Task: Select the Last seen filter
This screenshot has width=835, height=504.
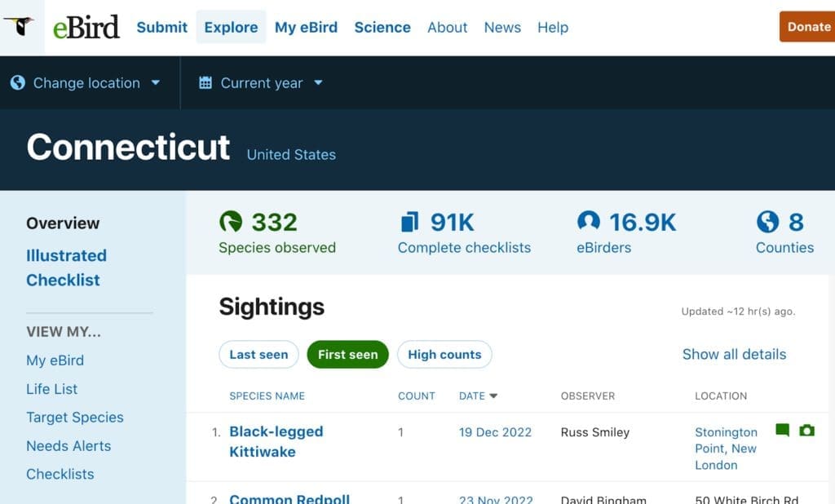Action: 258,354
